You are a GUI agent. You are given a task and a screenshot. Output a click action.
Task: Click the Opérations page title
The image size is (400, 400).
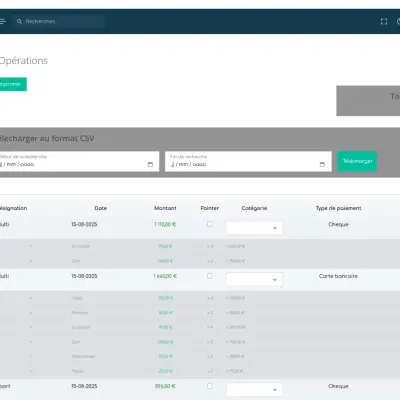[23, 61]
